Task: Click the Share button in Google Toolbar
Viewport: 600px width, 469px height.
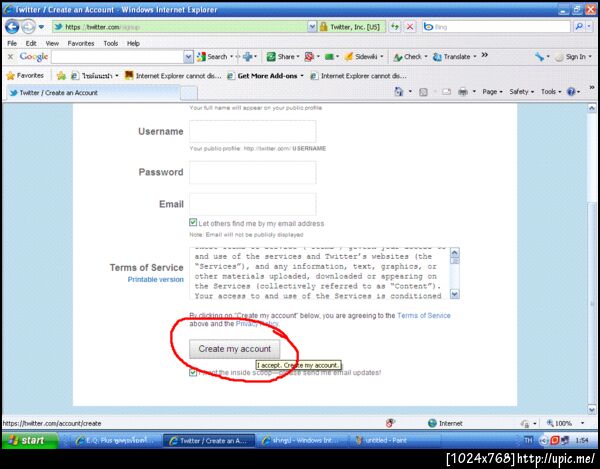Action: click(282, 57)
